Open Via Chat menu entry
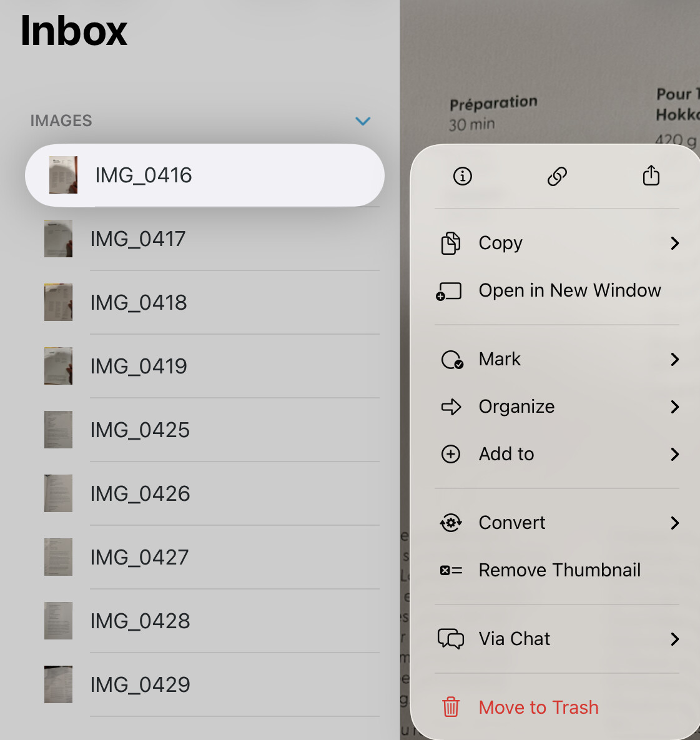The width and height of the screenshot is (700, 740). (x=557, y=639)
